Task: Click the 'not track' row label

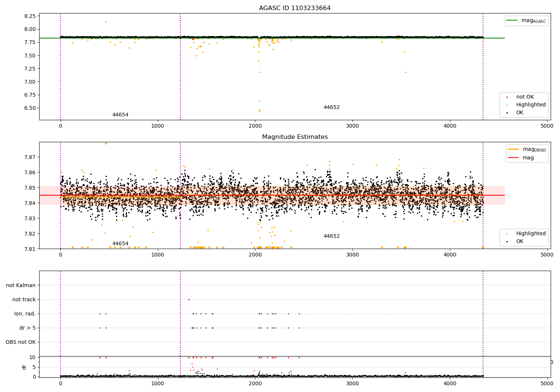Action: click(24, 299)
